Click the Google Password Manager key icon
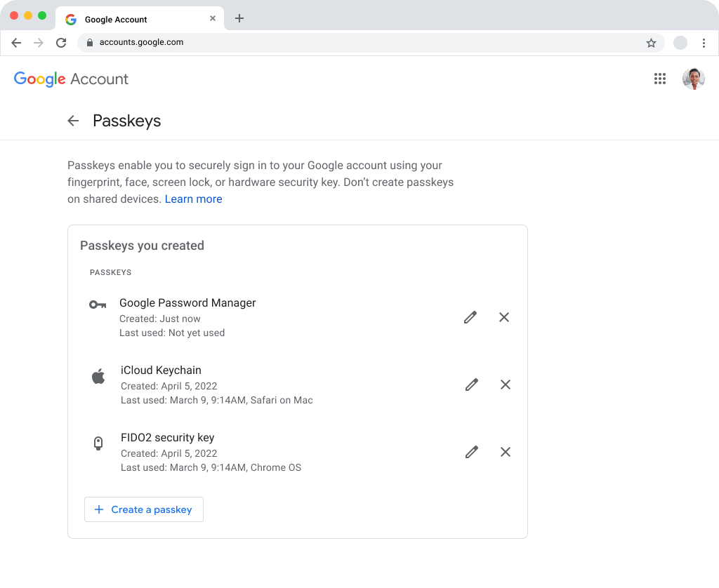The width and height of the screenshot is (719, 588). pos(98,304)
